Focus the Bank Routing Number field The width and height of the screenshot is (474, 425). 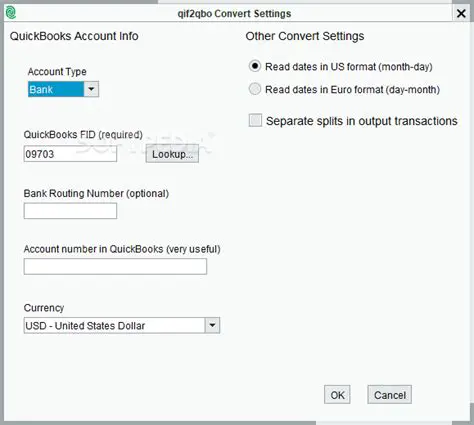click(x=70, y=211)
